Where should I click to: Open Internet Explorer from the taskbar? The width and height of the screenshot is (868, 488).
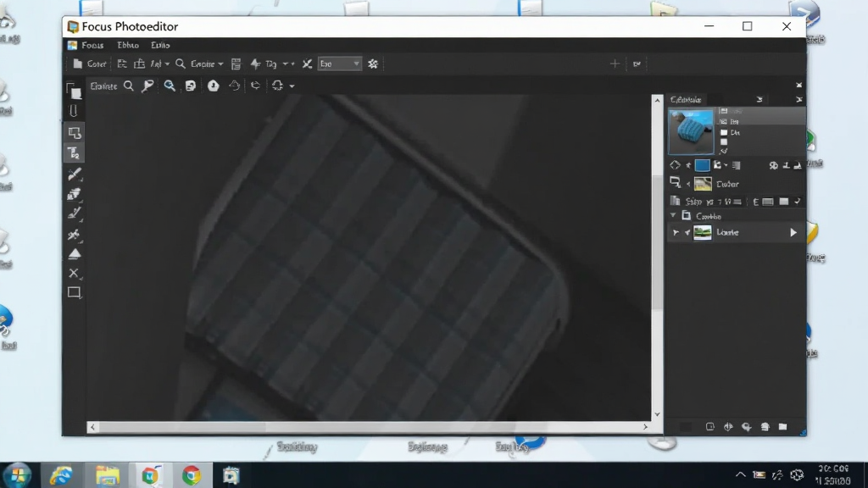61,475
